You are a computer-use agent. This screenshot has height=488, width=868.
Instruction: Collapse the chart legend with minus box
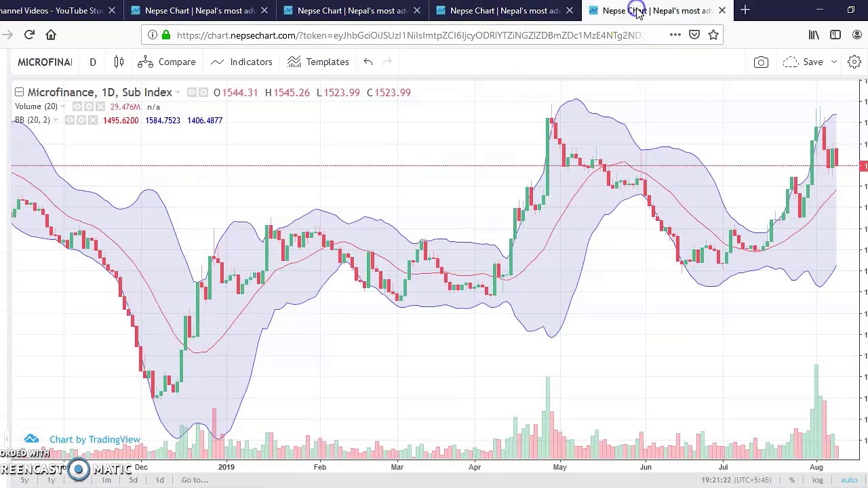(19, 92)
